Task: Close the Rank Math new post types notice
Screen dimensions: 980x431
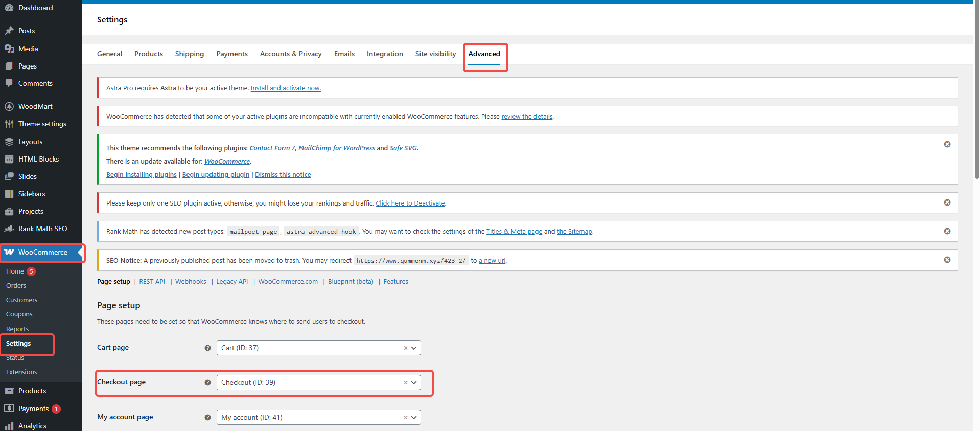Action: (x=947, y=231)
